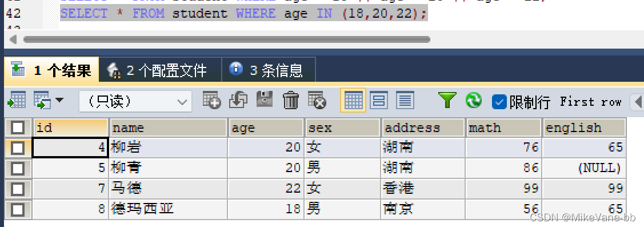Click the insert new row icon
Viewport: 644px width, 227px height.
[212, 100]
